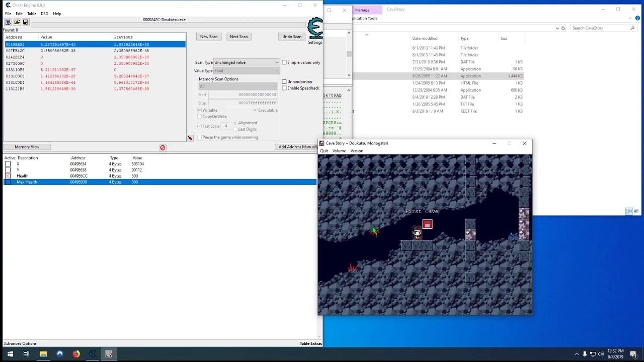This screenshot has width=644, height=362.
Task: Toggle Enable Speedhack checkbox
Action: click(x=284, y=88)
